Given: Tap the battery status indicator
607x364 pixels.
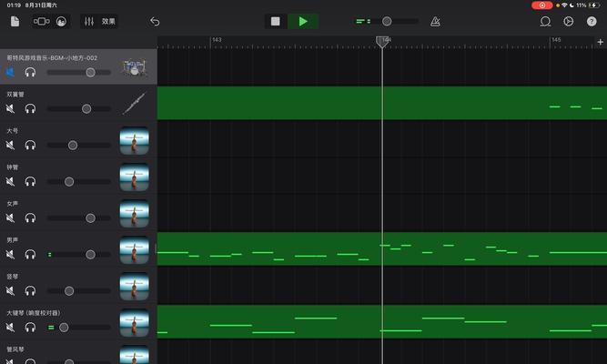Looking at the screenshot, I should (x=594, y=5).
